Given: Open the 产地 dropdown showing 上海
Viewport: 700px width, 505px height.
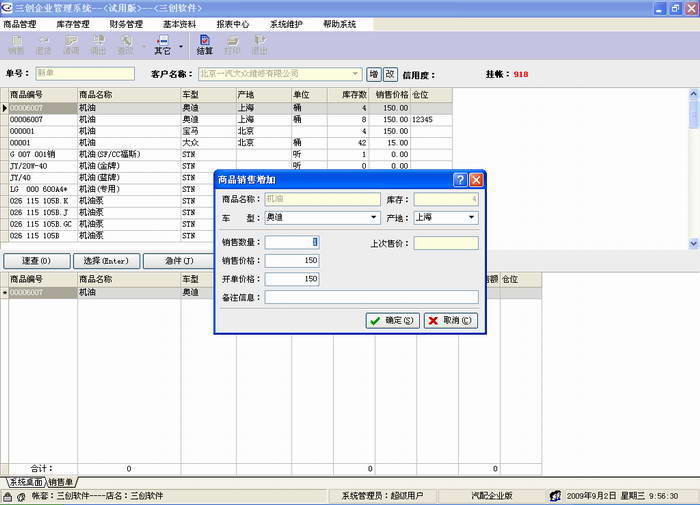Looking at the screenshot, I should pos(471,217).
